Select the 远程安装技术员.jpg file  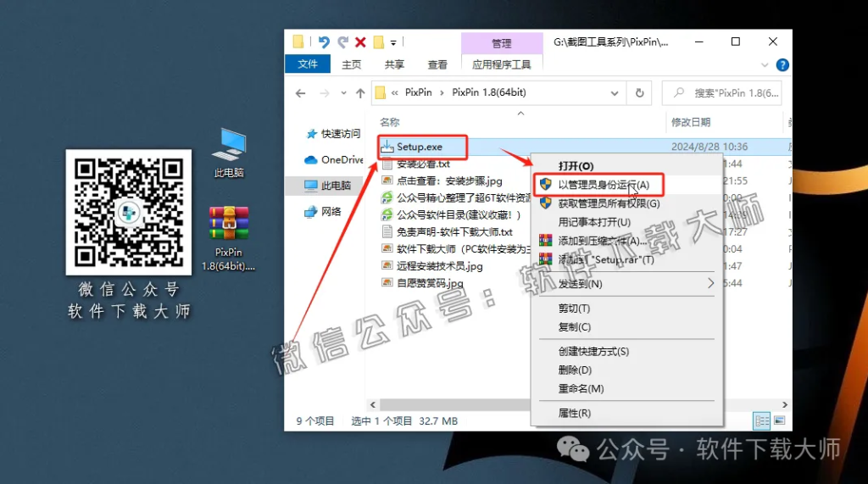point(432,266)
